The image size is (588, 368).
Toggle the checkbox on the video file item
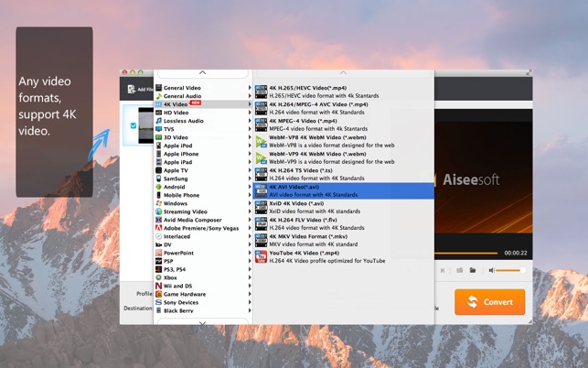134,125
